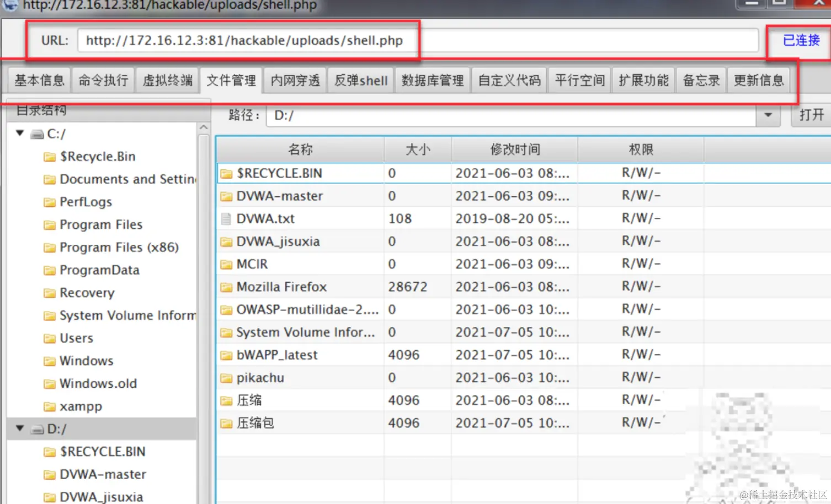Select $RECYCLE.BIN folder icon under D:/ tree
Screen dimensions: 831x504
[50, 452]
